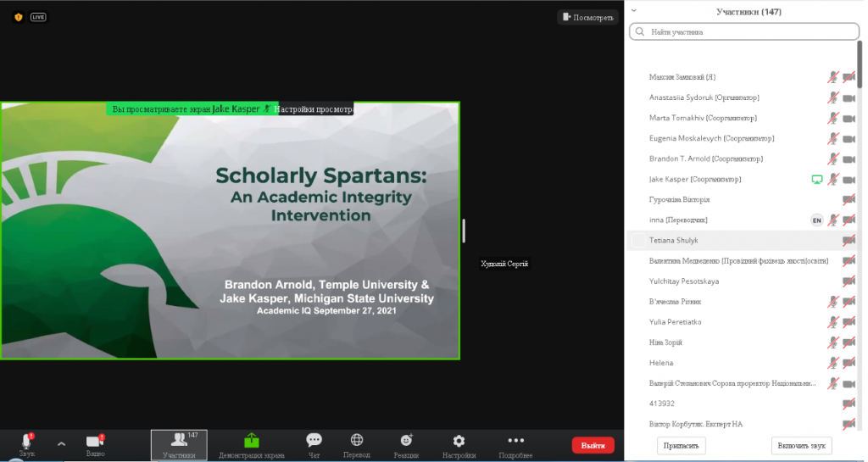868x462 pixels.
Task: Click the Участники (147) panel title
Action: click(x=748, y=12)
